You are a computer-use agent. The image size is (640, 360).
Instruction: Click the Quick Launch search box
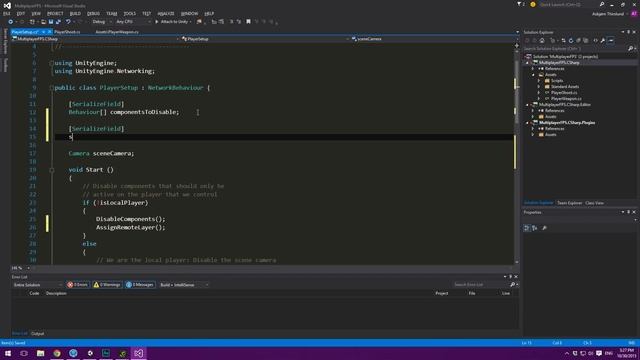[570, 4]
